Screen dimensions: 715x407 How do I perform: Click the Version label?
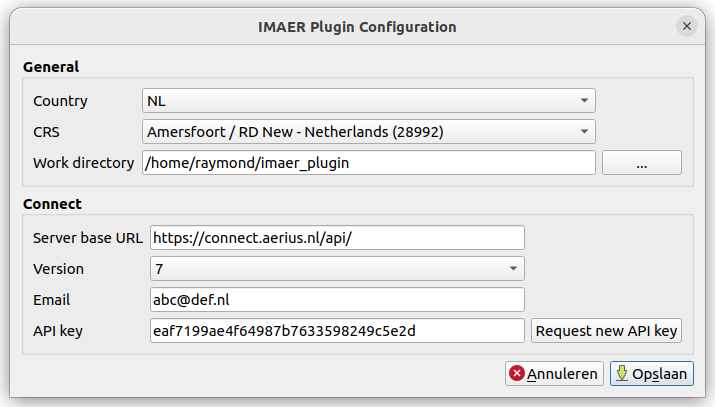(x=58, y=269)
